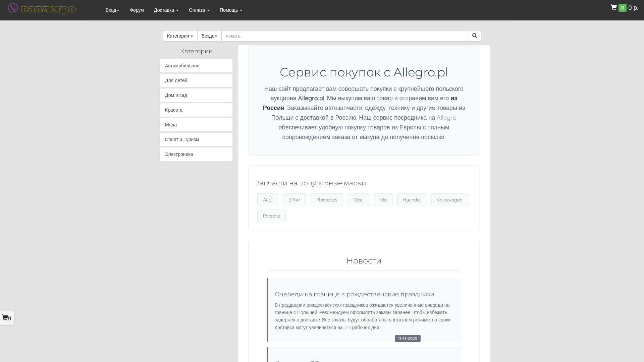
Task: Click the Viber logo icon in the header
Action: pyautogui.click(x=13, y=8)
